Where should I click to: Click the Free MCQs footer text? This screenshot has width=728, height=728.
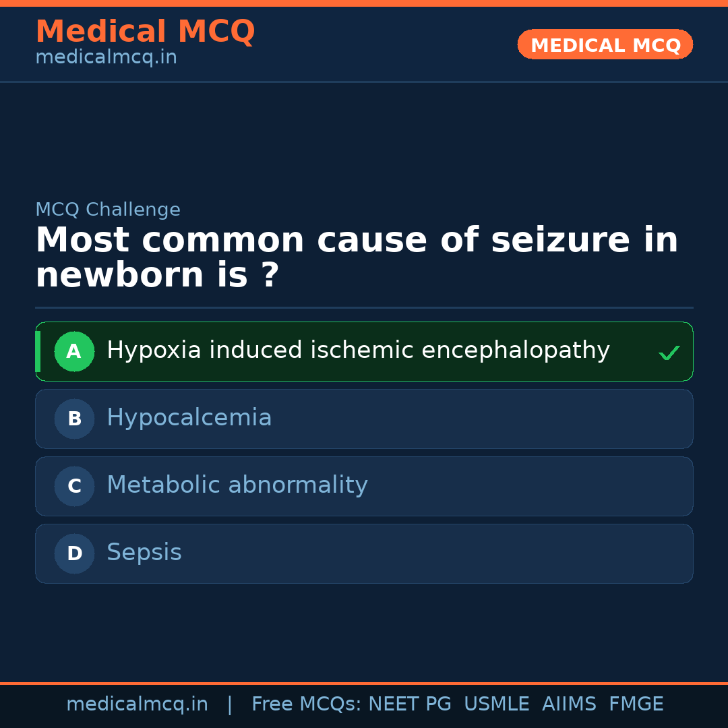pos(306,704)
